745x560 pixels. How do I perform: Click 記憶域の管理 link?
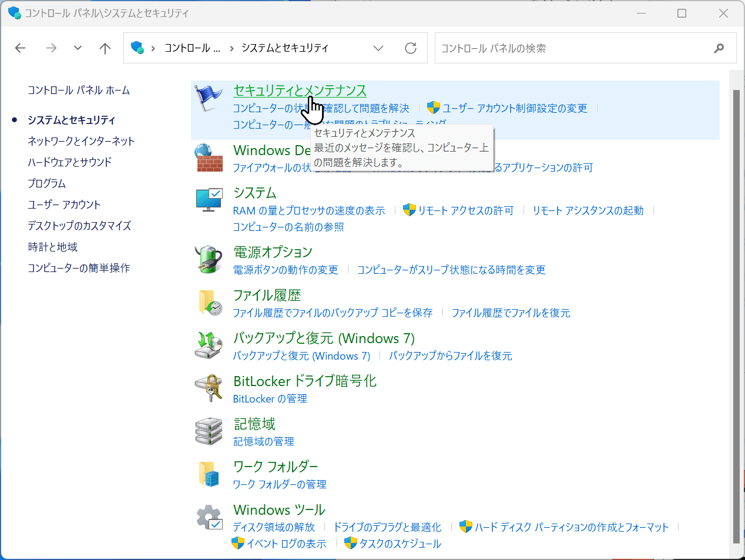point(264,441)
